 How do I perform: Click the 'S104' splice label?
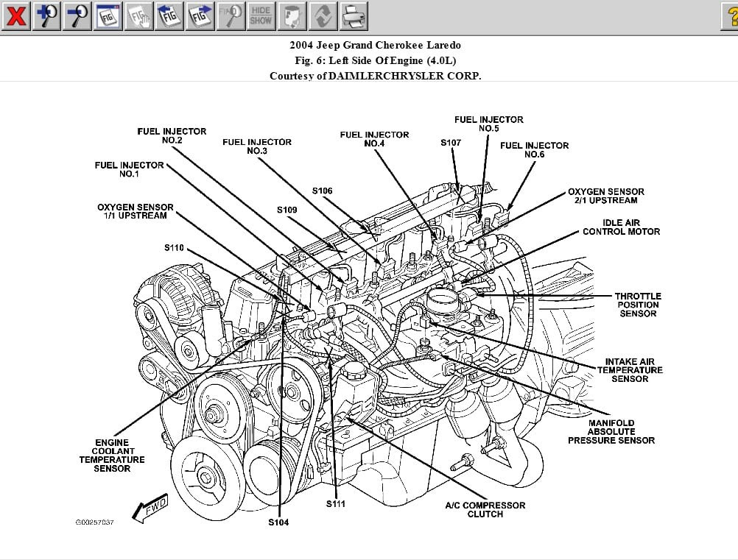(278, 522)
